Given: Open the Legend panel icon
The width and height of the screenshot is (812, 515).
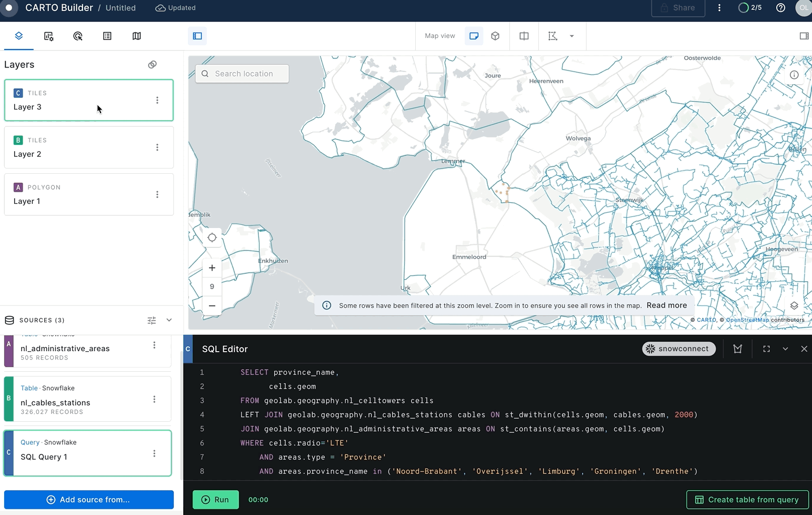Looking at the screenshot, I should point(107,36).
